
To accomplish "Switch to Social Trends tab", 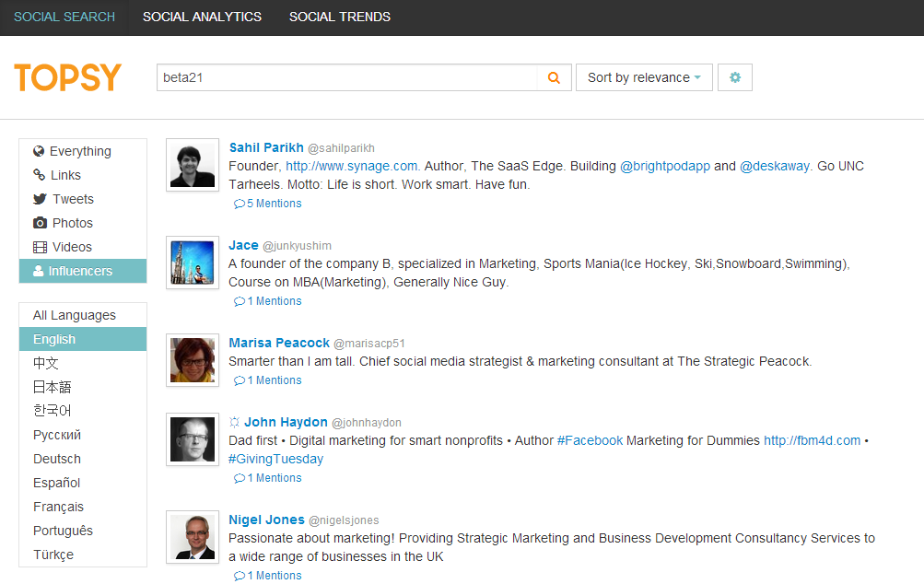I will [x=340, y=17].
